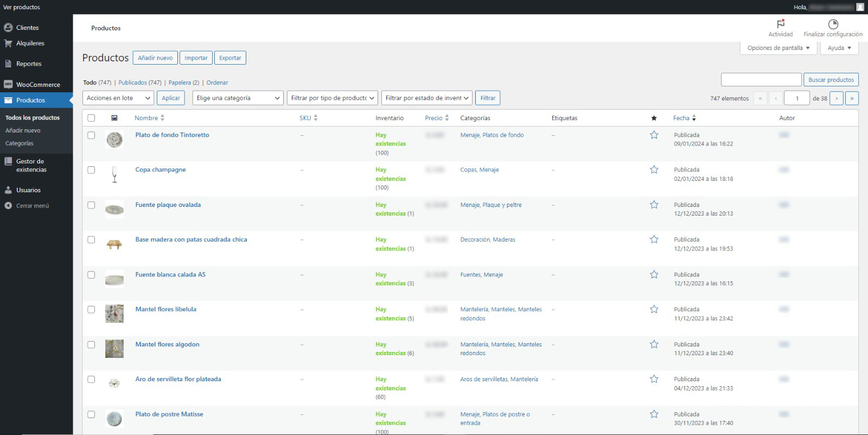Mark Plato de fondo Tintoretto as featured star
The width and height of the screenshot is (868, 435).
654,135
